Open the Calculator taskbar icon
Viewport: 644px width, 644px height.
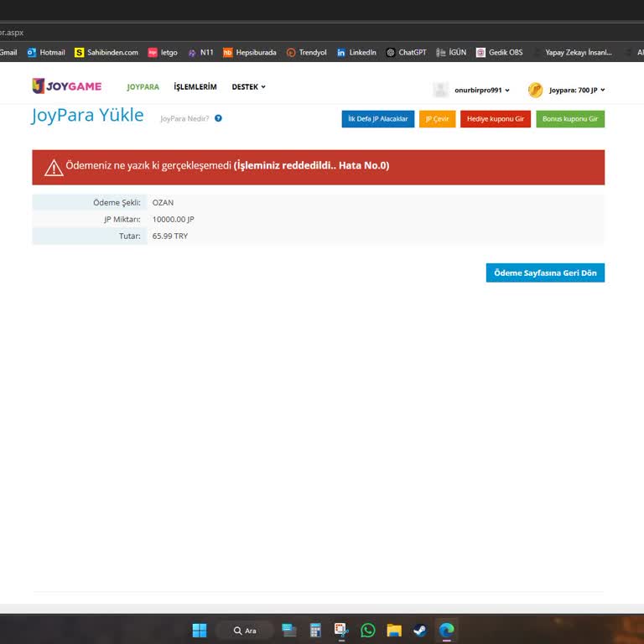click(315, 630)
